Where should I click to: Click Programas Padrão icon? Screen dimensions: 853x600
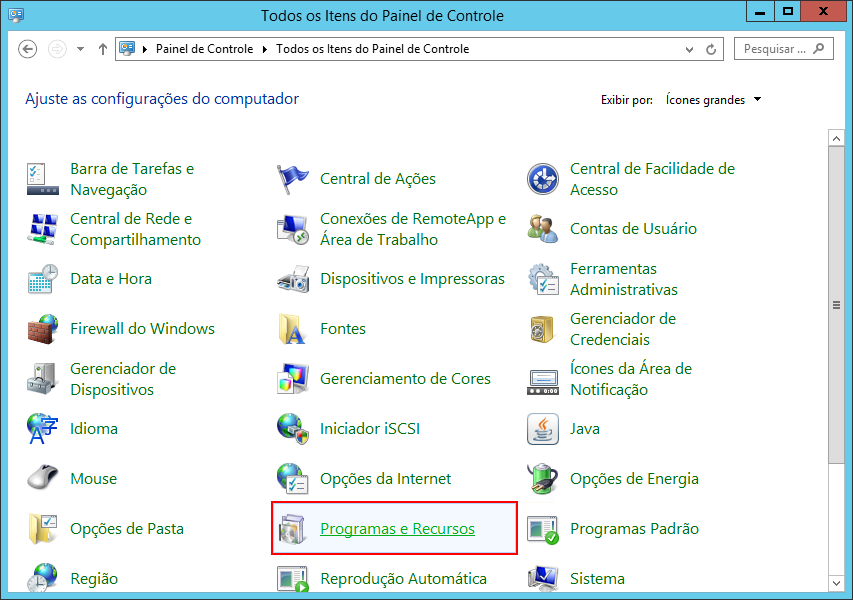[542, 529]
